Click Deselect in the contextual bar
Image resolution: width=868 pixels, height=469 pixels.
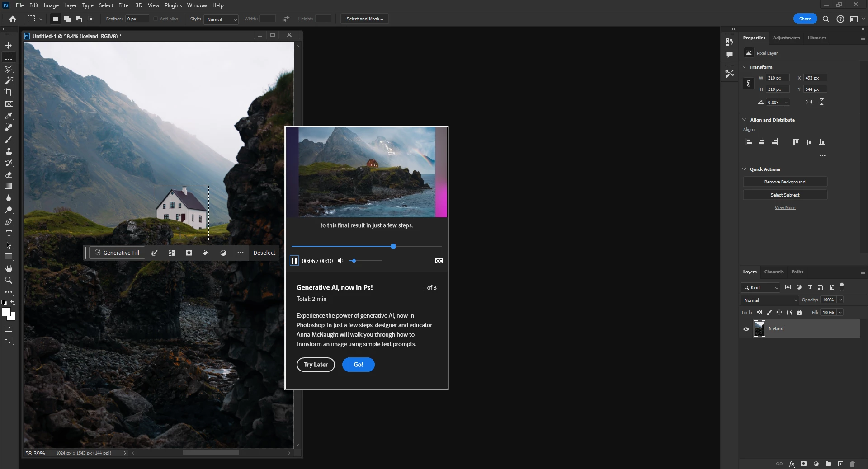(x=264, y=253)
